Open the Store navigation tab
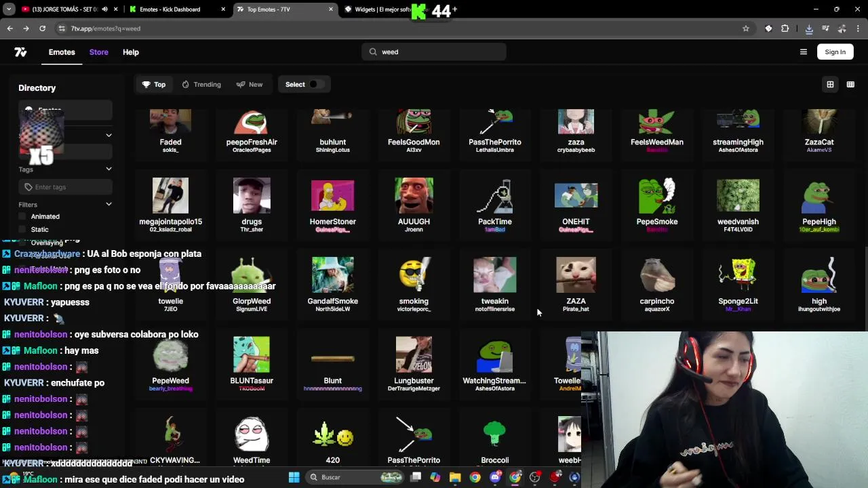Image resolution: width=868 pixels, height=488 pixels. pos(98,52)
